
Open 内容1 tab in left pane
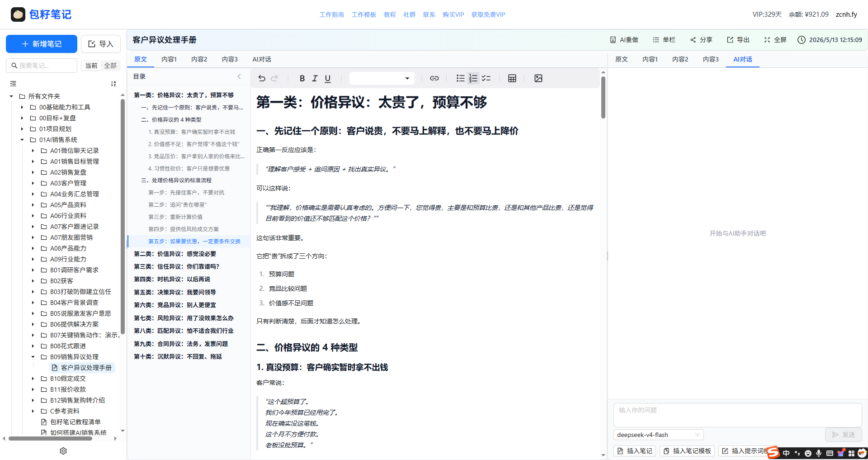tap(169, 59)
